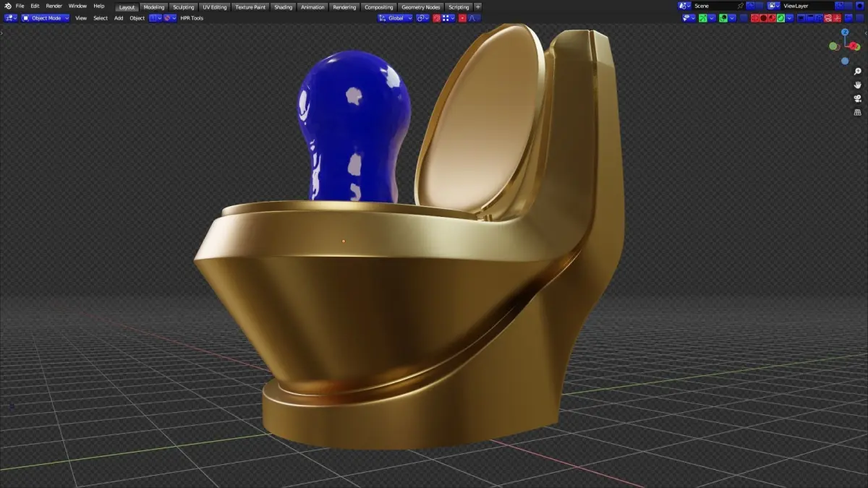Viewport: 868px width, 488px height.
Task: Switch to the Compositing workspace tab
Action: (x=379, y=7)
